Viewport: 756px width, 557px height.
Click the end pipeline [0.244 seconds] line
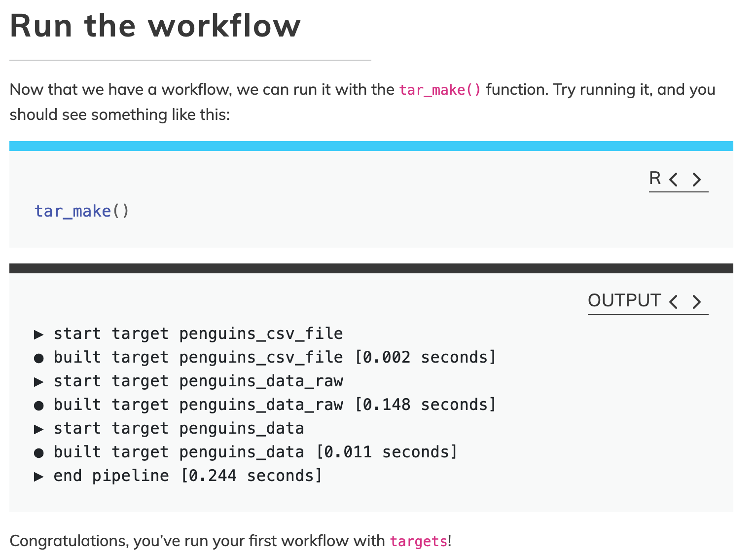pos(178,476)
